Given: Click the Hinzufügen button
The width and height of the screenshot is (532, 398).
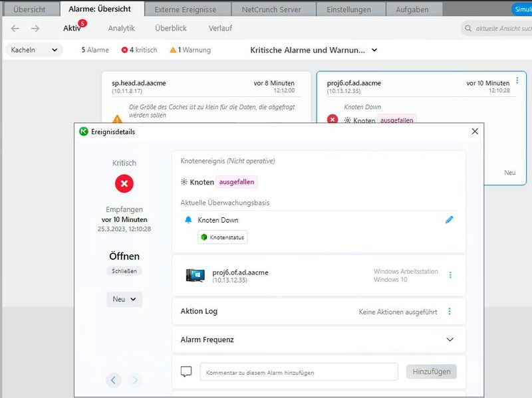Looking at the screenshot, I should click(432, 371).
